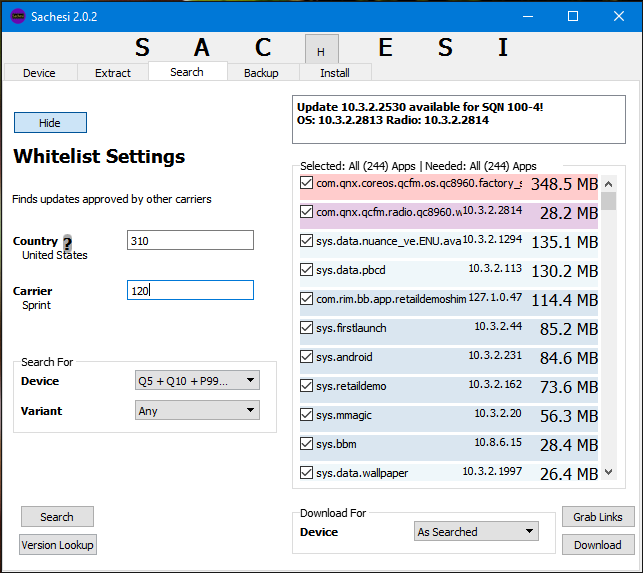This screenshot has width=643, height=573.
Task: Open the Search For Device dropdown
Action: tap(197, 380)
